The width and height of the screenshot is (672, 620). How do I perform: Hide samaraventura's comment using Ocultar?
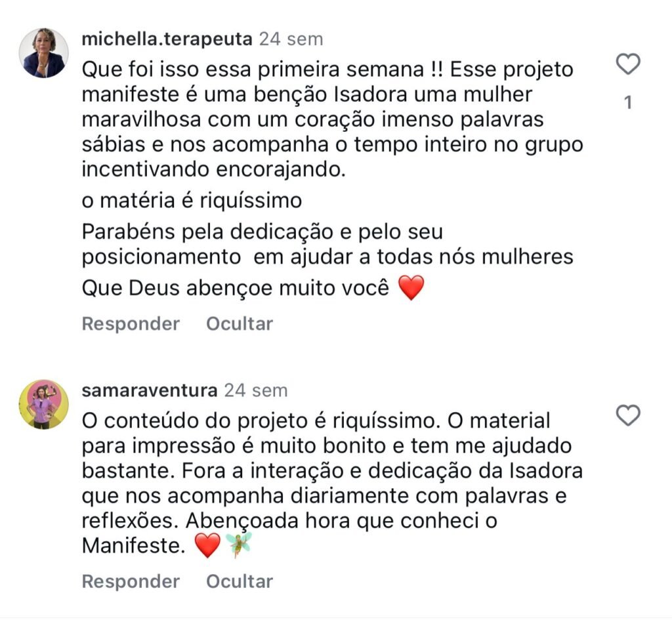[240, 581]
